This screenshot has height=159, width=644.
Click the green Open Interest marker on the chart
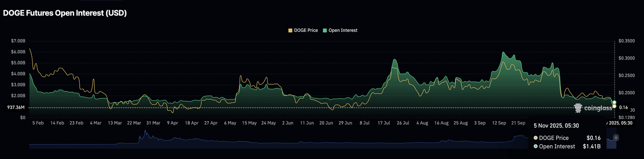click(x=614, y=102)
